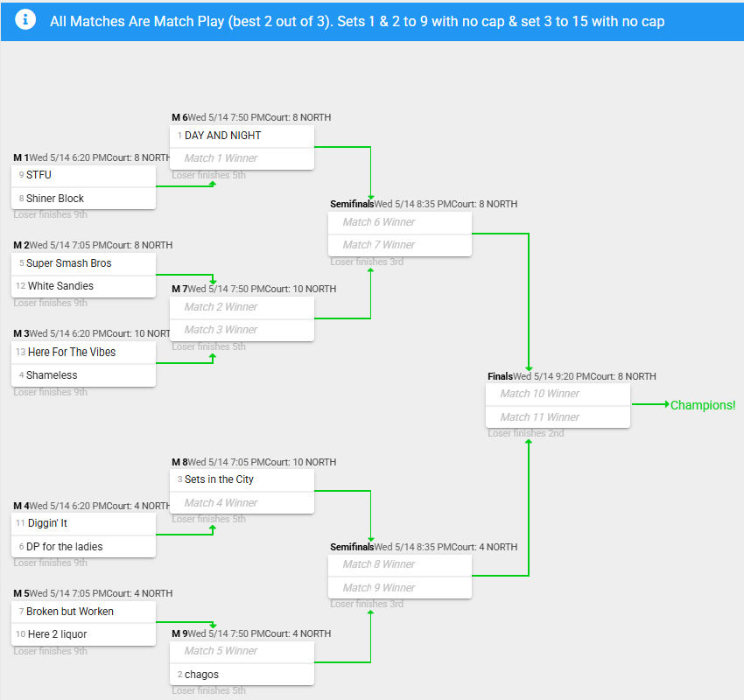The width and height of the screenshot is (744, 700).
Task: Click Match 9 Winner semifinal slot
Action: tap(400, 588)
